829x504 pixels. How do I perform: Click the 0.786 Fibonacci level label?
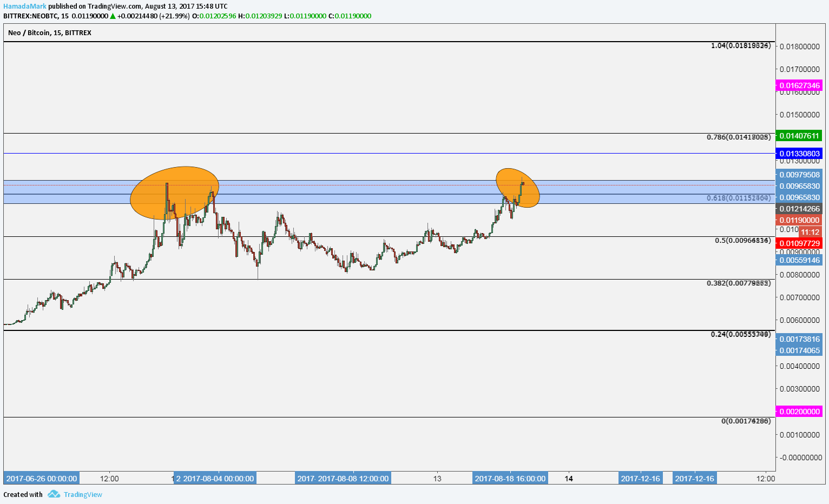click(739, 137)
